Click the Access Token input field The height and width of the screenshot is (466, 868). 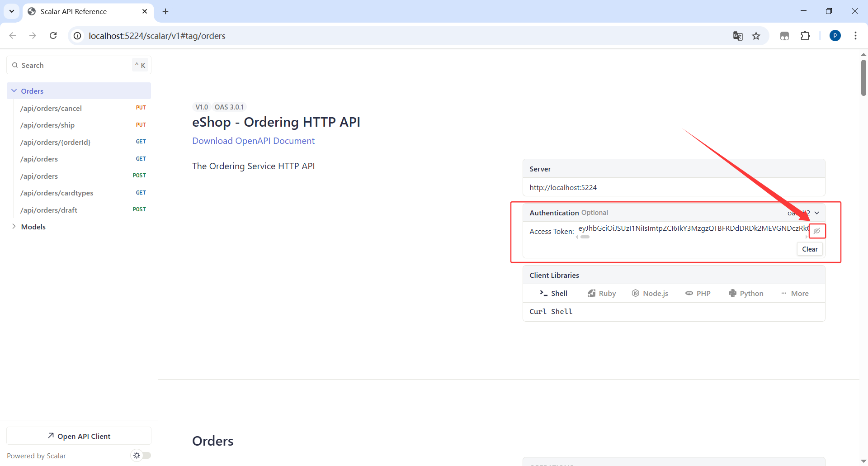pos(693,228)
